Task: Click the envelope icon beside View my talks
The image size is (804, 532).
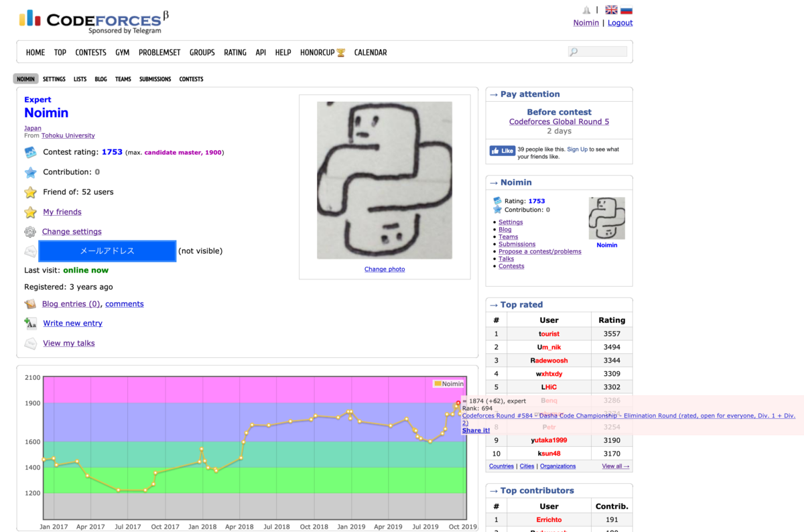Action: click(30, 344)
